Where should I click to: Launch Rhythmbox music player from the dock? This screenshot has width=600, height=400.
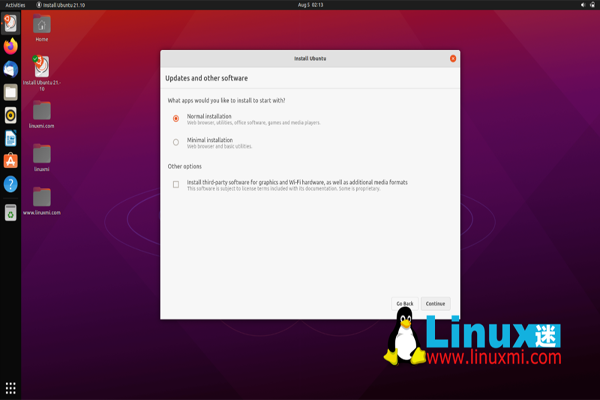click(10, 115)
